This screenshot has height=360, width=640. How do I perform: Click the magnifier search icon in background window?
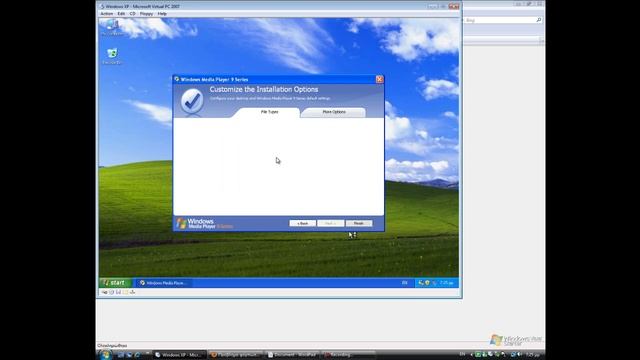coord(538,20)
